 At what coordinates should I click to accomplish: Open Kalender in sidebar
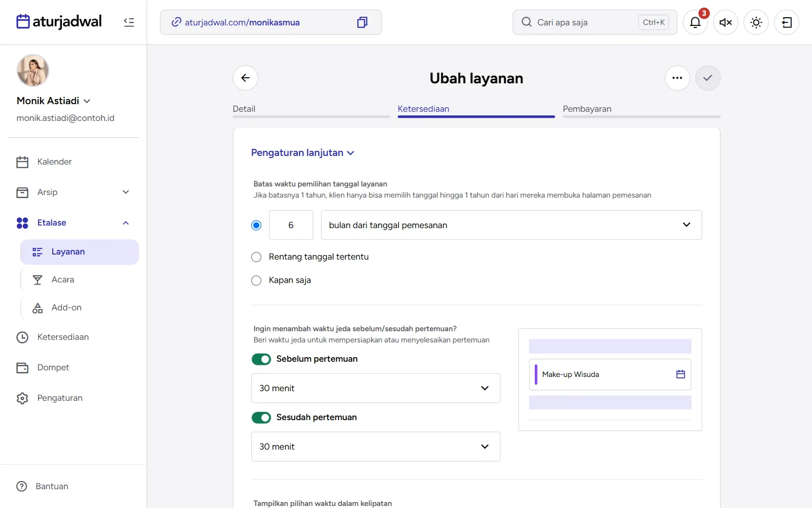point(74,162)
